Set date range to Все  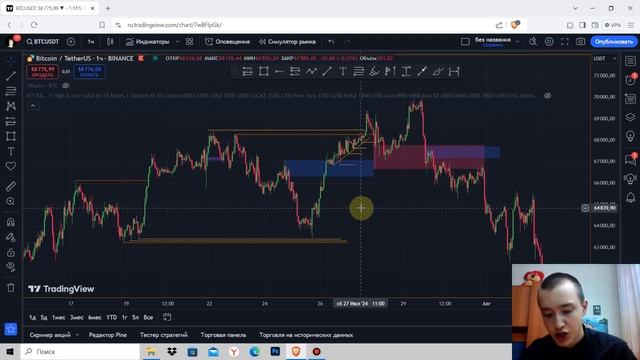click(x=148, y=317)
